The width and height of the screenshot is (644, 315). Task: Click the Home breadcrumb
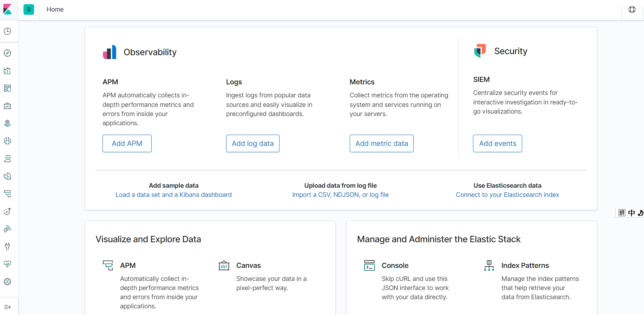[55, 9]
